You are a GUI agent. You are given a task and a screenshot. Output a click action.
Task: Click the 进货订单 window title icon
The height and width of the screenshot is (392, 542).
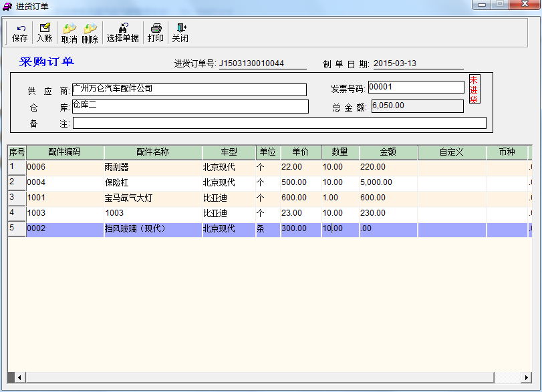[7, 6]
